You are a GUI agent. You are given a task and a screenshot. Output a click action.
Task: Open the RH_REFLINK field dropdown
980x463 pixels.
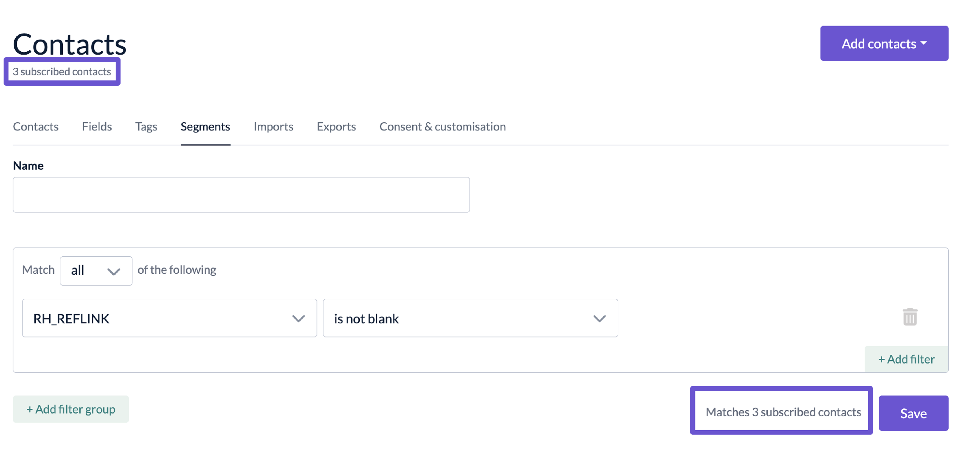(169, 318)
